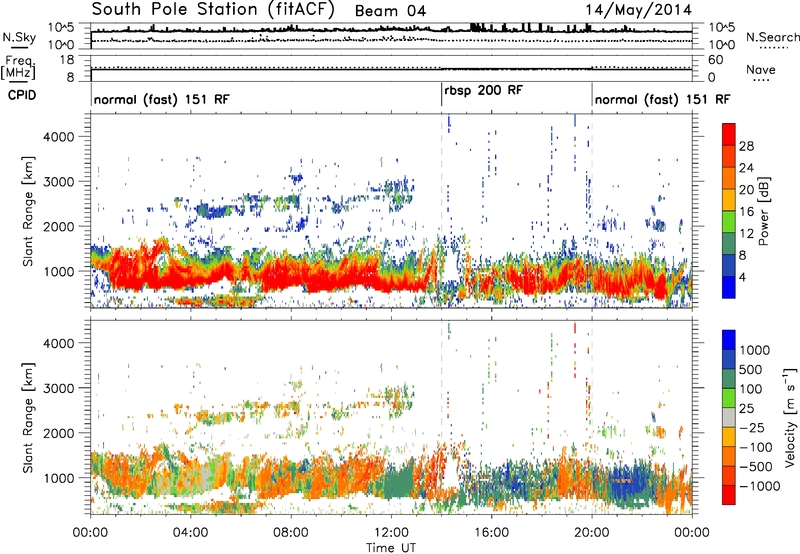
Task: Click the '4000' tick on the power panel
Action: coord(59,137)
